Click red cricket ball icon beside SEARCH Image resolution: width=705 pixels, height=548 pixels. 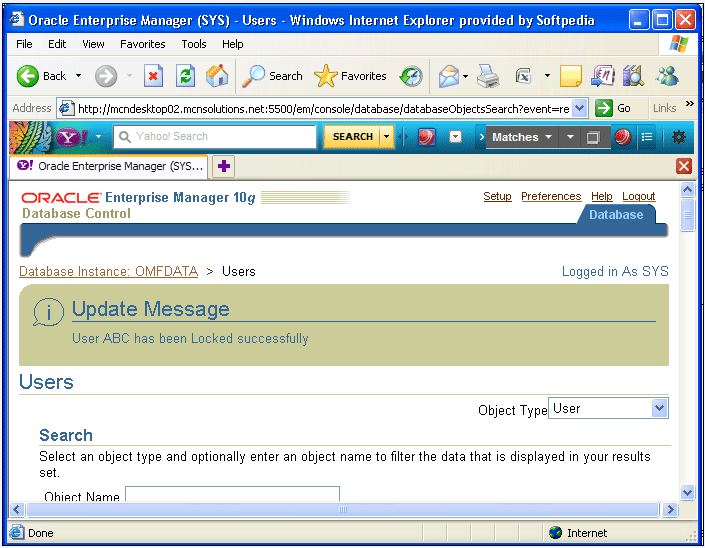(427, 137)
